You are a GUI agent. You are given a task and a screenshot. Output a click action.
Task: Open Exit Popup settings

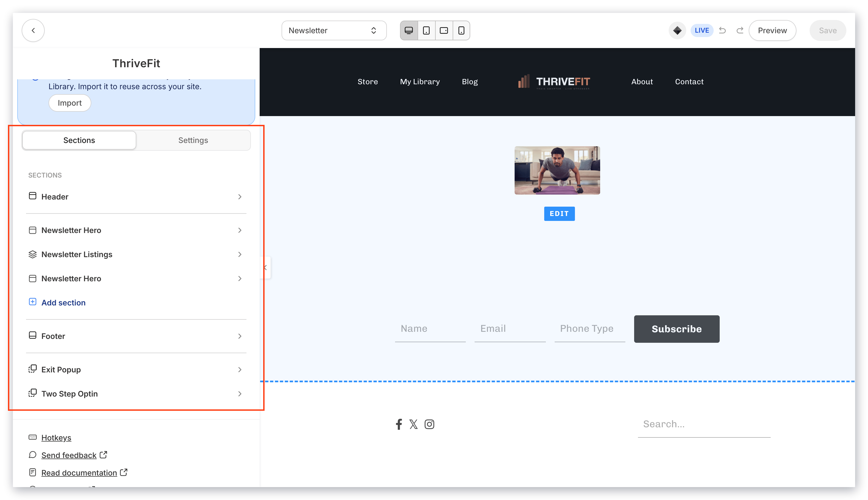pos(136,369)
